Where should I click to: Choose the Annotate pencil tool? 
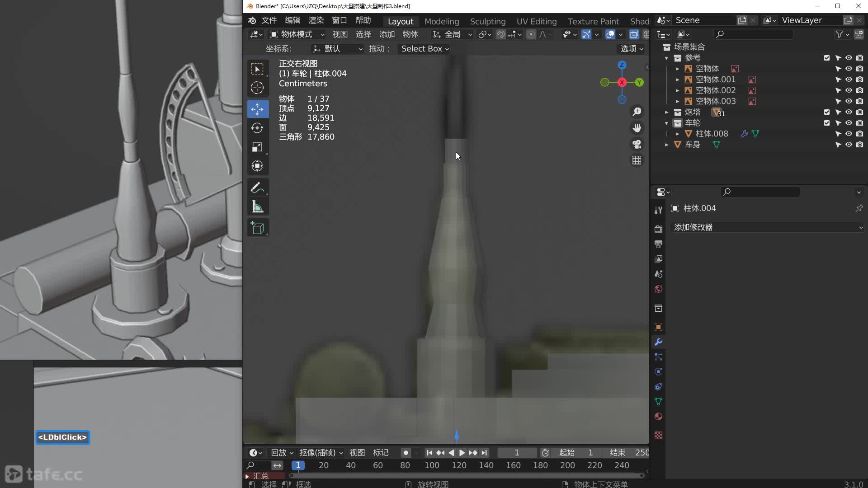(257, 188)
